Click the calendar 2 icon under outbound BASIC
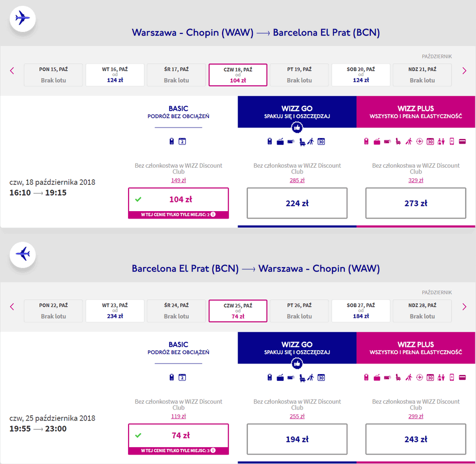Viewport: 476px width, 464px height. [182, 141]
